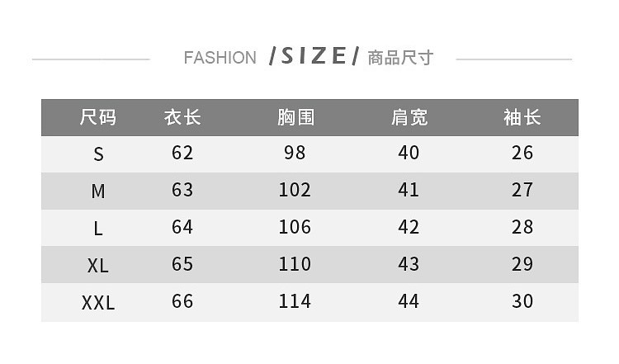
Task: Select the sleeve length 29 cell
Action: tap(522, 264)
